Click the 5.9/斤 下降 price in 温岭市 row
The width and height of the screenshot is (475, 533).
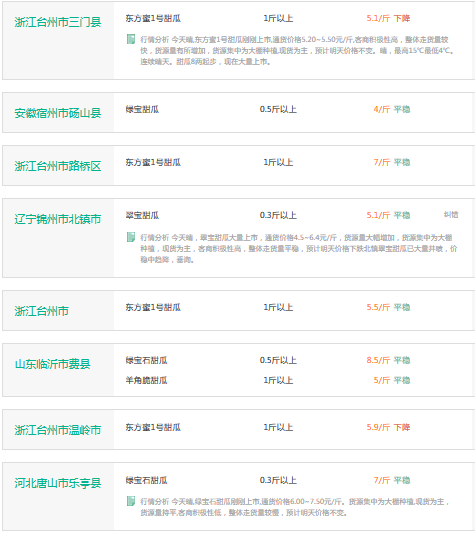point(388,427)
